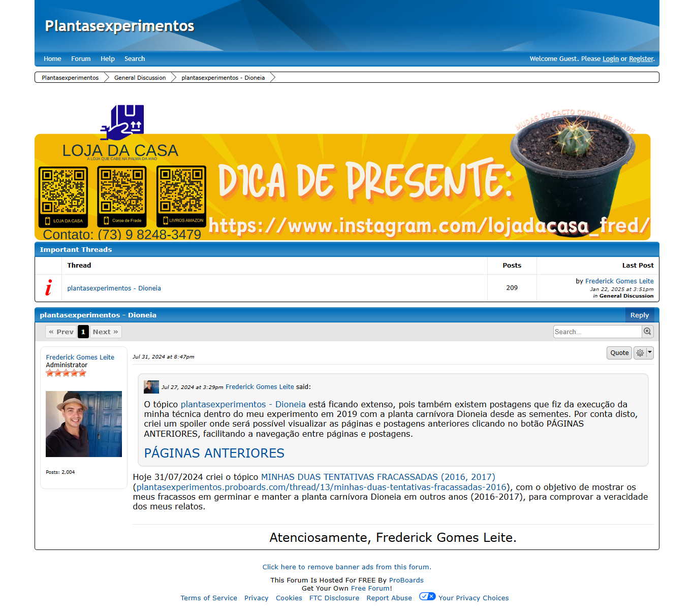
Task: Expand the post options dropdown arrow
Action: click(x=650, y=353)
